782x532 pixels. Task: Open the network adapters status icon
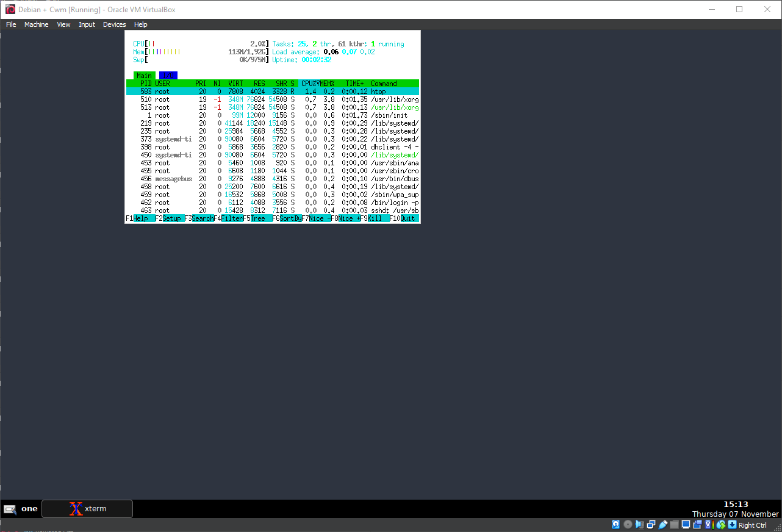pyautogui.click(x=651, y=525)
